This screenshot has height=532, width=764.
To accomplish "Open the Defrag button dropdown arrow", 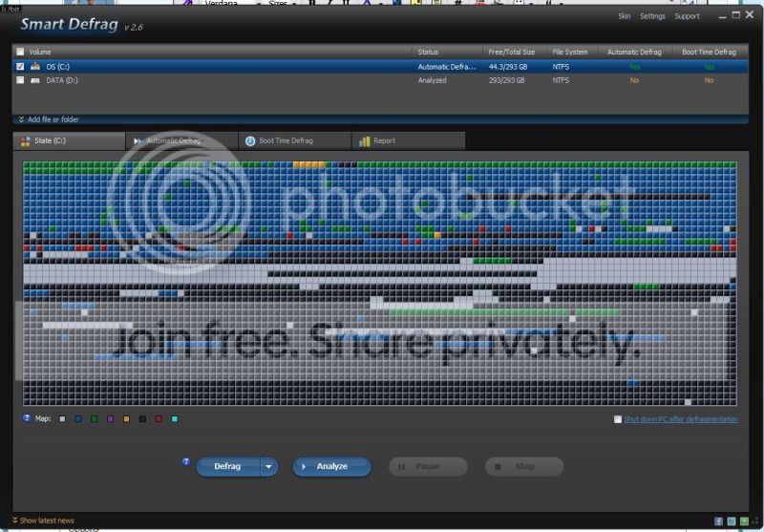I will [268, 466].
